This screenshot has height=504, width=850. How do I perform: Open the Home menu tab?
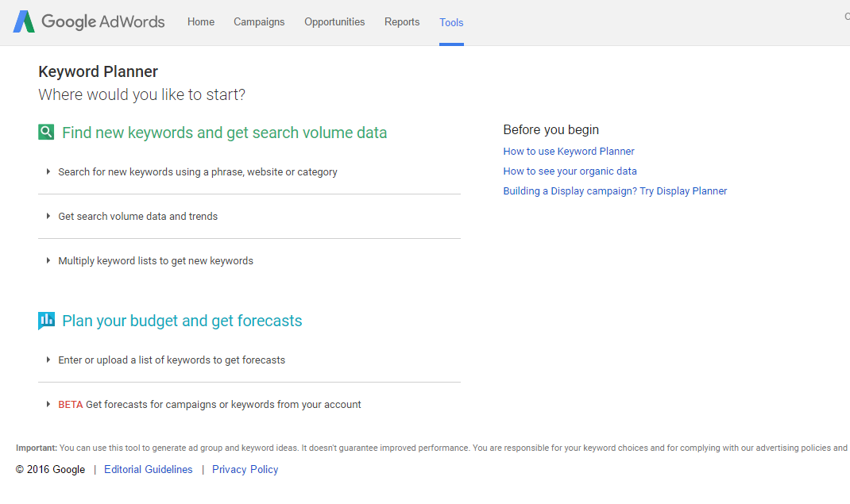pyautogui.click(x=200, y=21)
